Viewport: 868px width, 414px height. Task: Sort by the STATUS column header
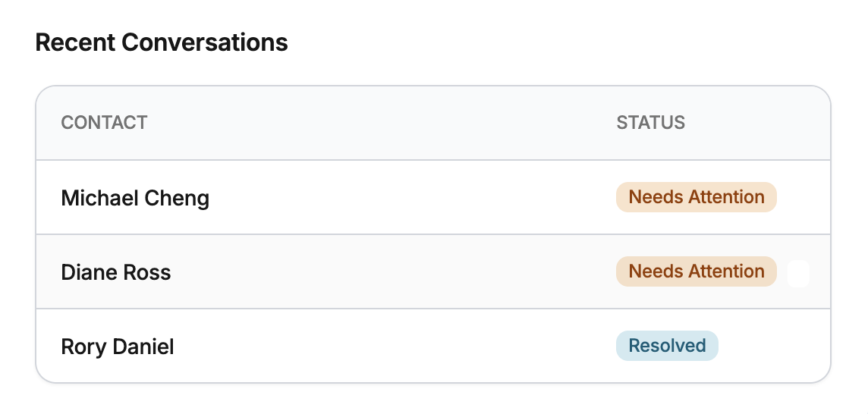pyautogui.click(x=650, y=123)
